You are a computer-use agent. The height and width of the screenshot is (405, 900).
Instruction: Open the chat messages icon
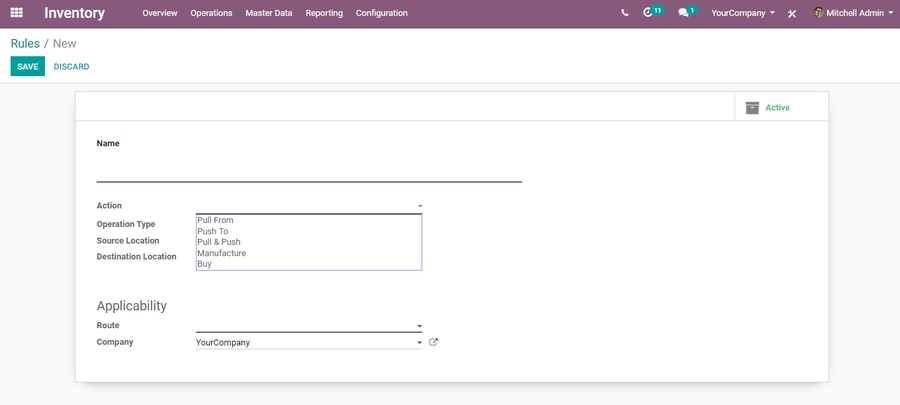click(x=684, y=13)
